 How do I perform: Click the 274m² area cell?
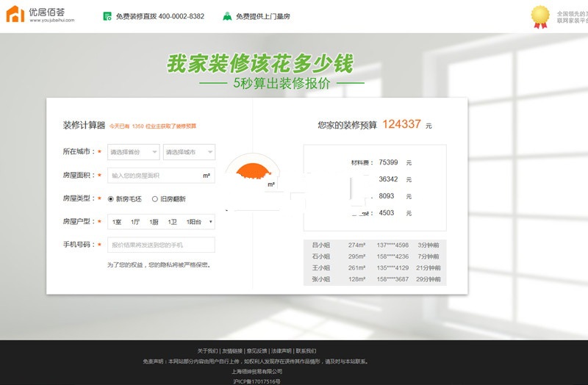[x=356, y=245]
